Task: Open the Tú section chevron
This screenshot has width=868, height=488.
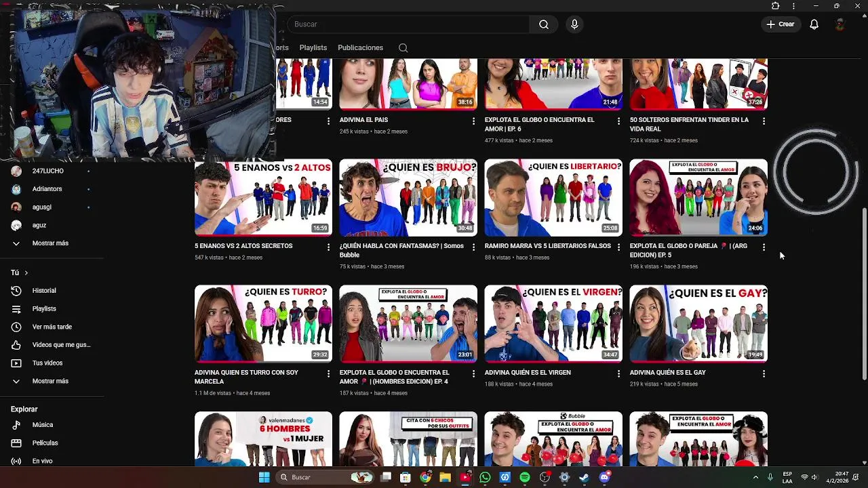Action: 26,272
